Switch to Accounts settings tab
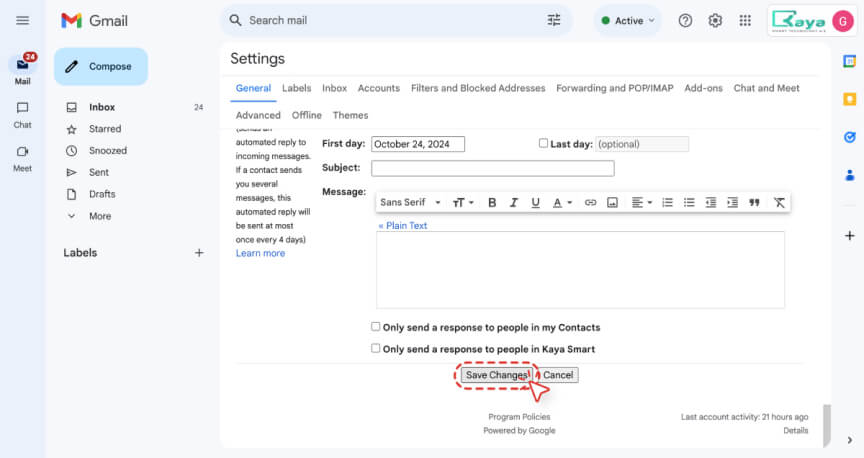864x458 pixels. pos(379,88)
